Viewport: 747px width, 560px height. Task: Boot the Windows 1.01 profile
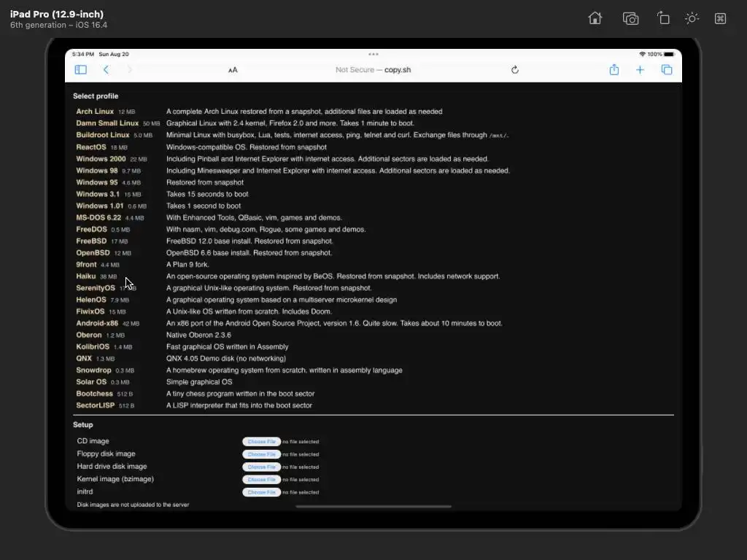(99, 206)
